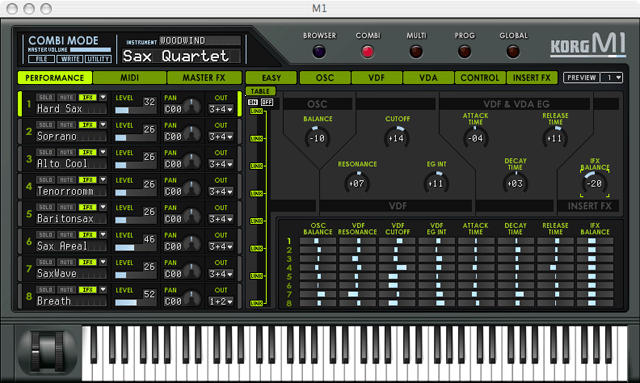Open the OSC tab
The width and height of the screenshot is (640, 383).
coord(325,78)
